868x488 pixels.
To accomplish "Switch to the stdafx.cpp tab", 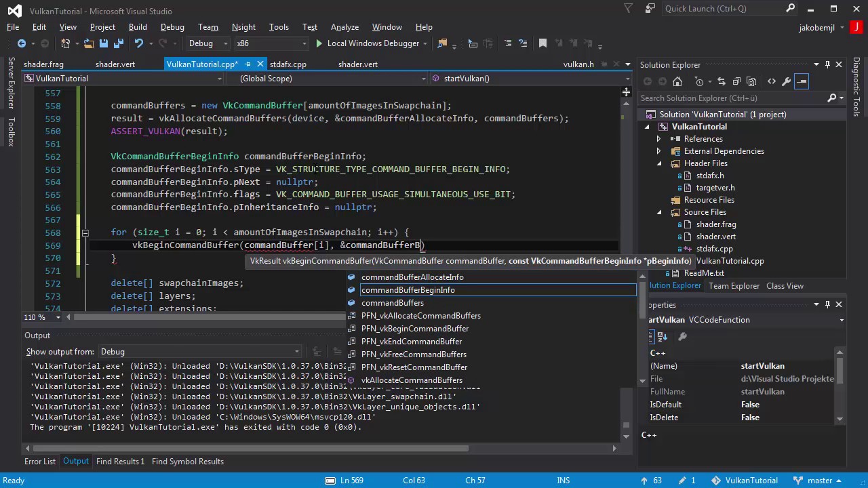I will coord(288,64).
